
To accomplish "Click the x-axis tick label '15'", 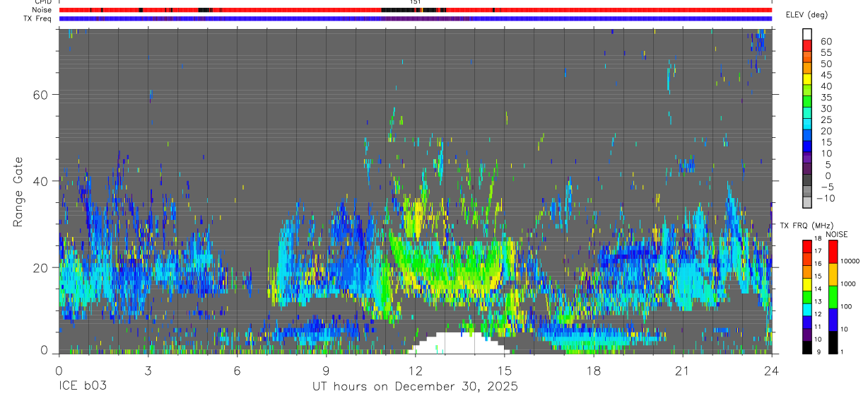I will (x=504, y=372).
